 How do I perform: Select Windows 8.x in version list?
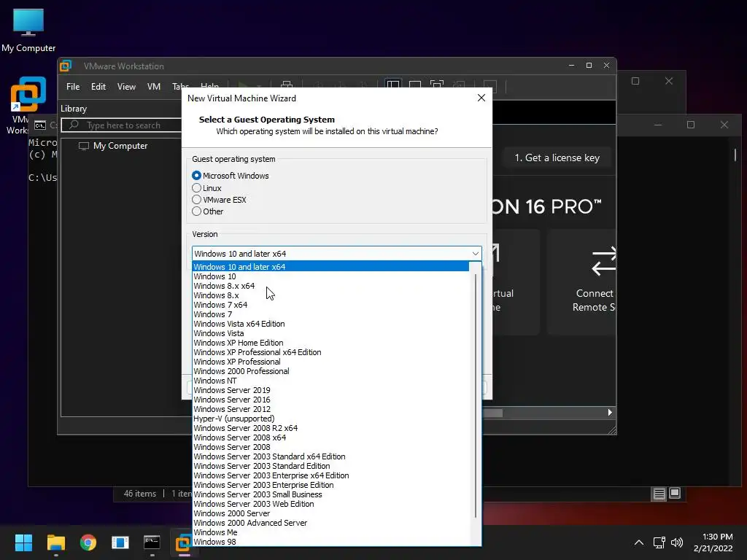click(330, 295)
